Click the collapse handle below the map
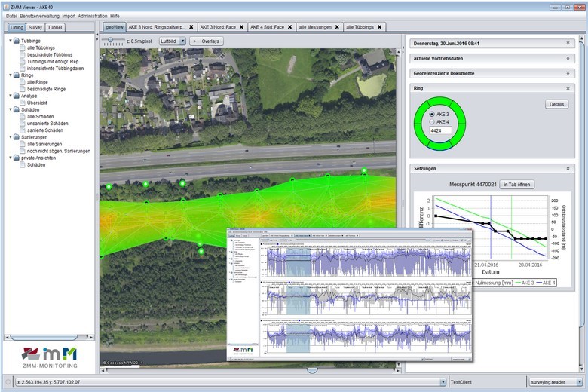588x392 pixels. tap(312, 371)
